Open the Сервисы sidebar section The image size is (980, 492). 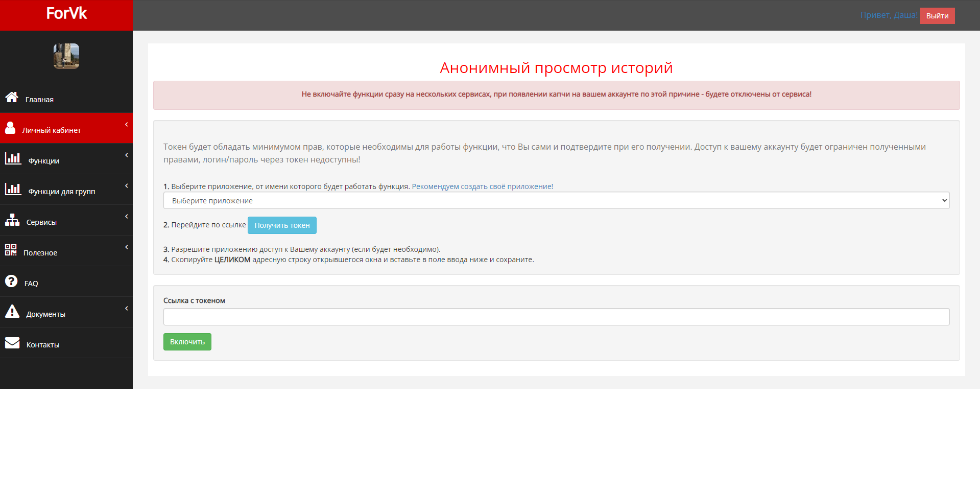click(x=66, y=220)
